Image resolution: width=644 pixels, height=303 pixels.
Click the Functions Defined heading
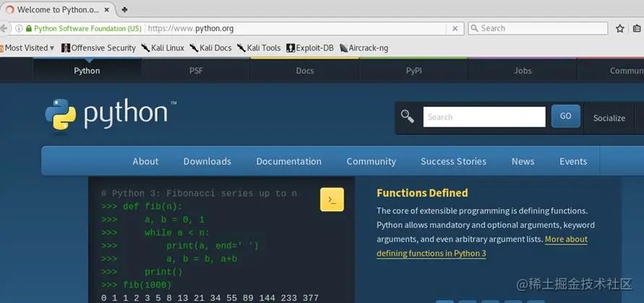pos(422,193)
